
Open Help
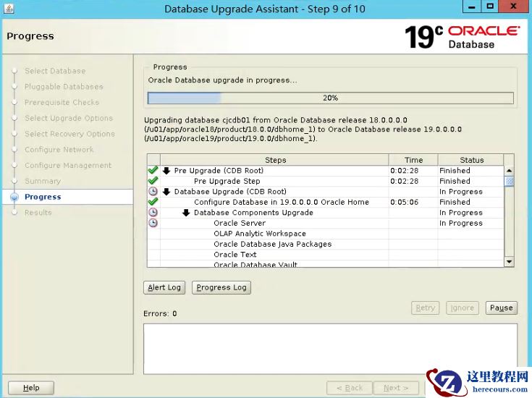pos(31,387)
